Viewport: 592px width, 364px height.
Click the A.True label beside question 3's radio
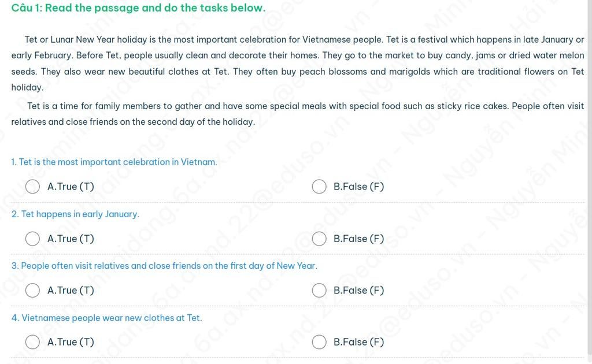click(69, 291)
